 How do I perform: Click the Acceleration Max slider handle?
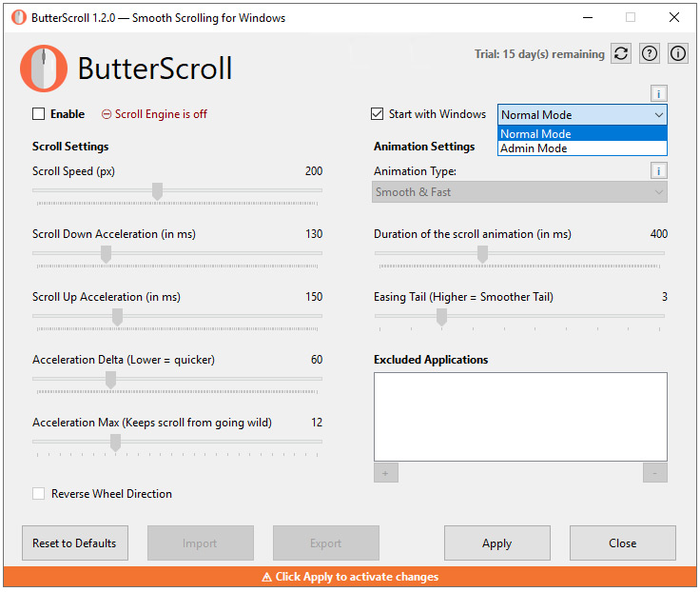[x=116, y=443]
